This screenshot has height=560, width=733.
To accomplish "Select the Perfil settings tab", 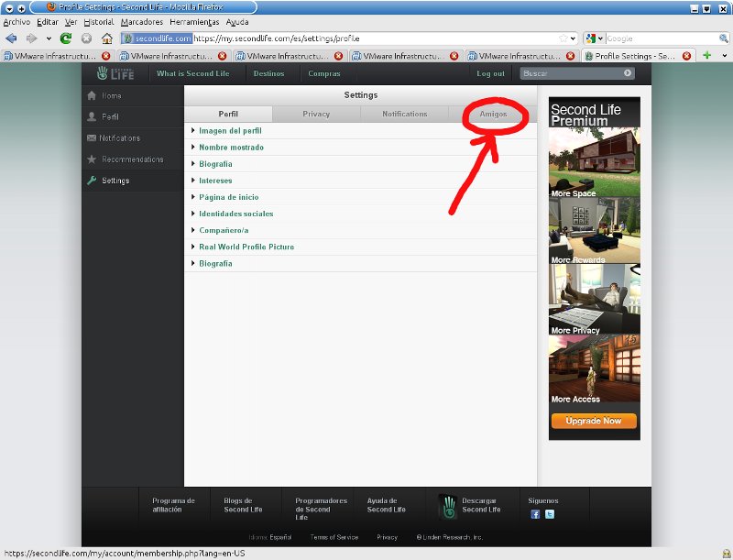I will tap(228, 114).
